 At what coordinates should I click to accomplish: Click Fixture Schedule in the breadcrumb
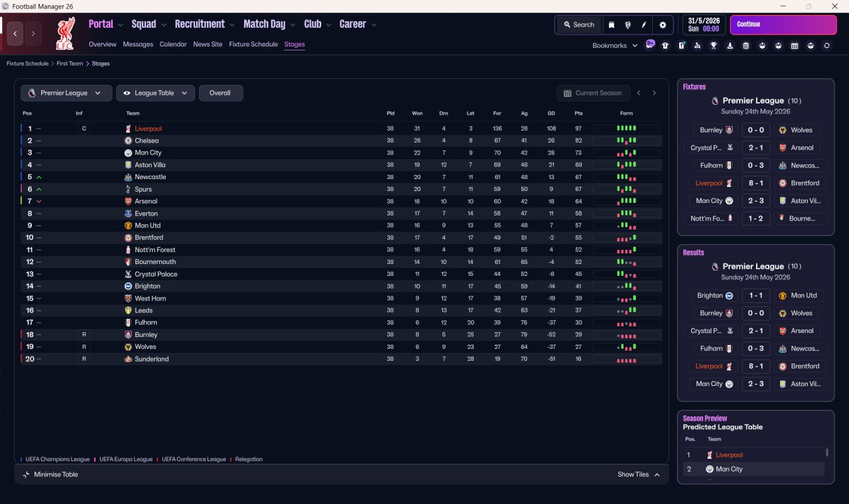28,64
